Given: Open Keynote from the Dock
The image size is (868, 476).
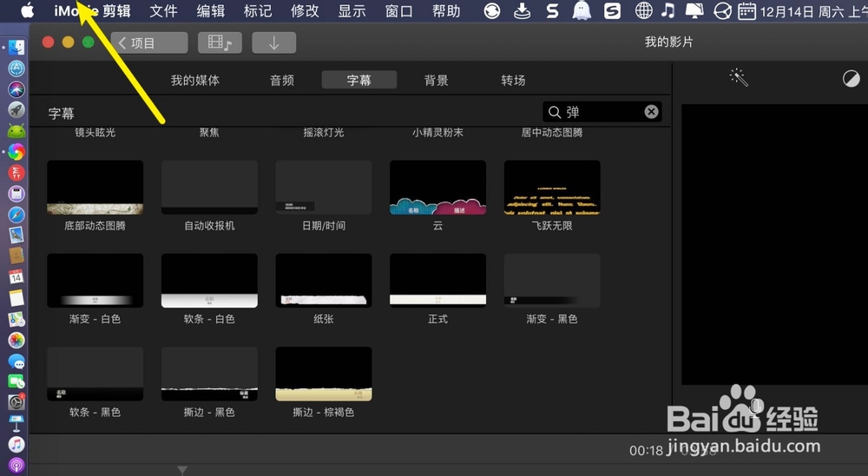Looking at the screenshot, I should click(16, 423).
